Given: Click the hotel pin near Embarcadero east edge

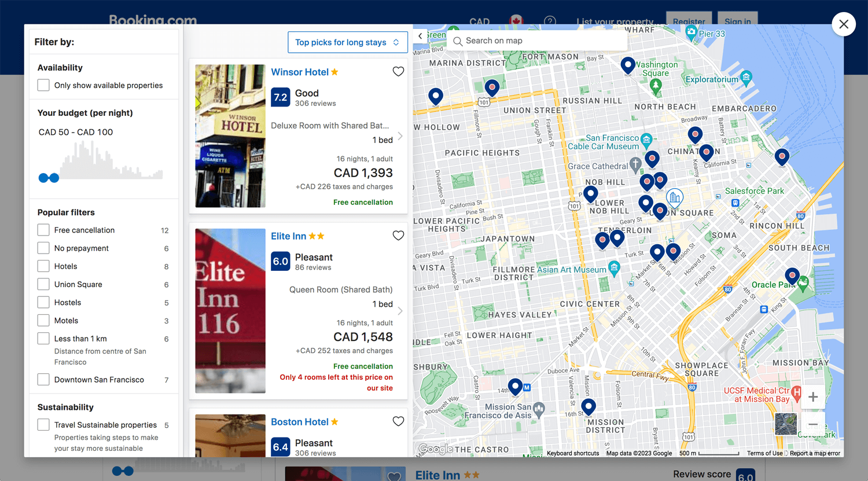Looking at the screenshot, I should [782, 157].
